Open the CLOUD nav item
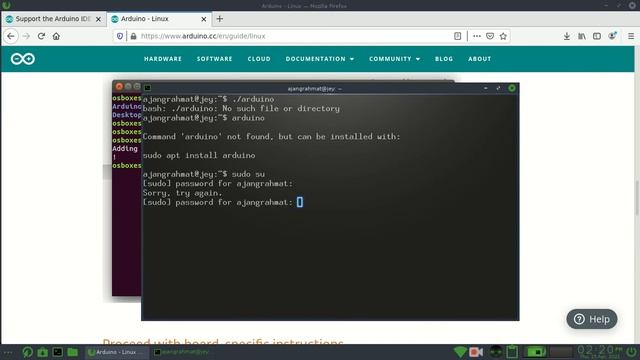The image size is (640, 360). (259, 59)
